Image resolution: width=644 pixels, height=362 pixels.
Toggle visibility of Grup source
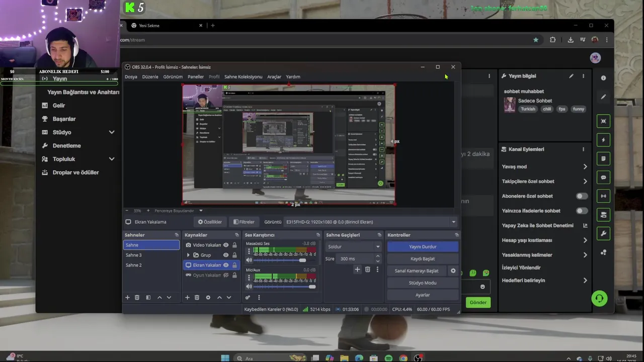[226, 255]
